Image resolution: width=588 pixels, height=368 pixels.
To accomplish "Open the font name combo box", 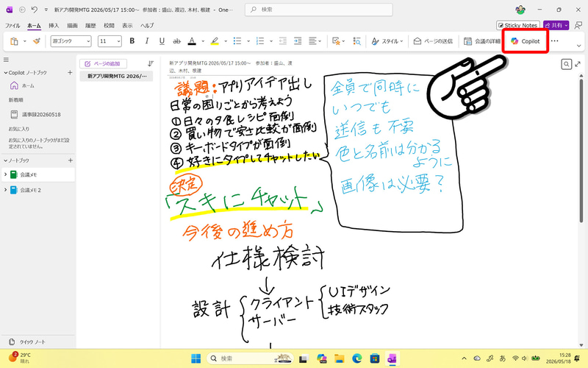I will 71,41.
